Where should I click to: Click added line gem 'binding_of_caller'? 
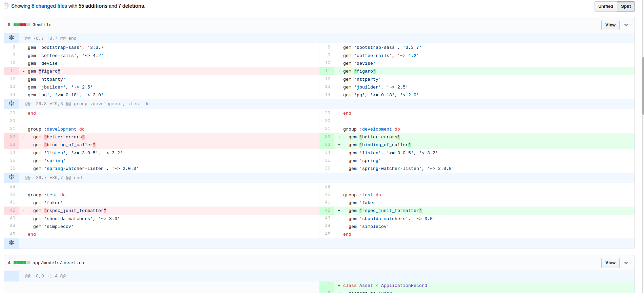(484, 145)
